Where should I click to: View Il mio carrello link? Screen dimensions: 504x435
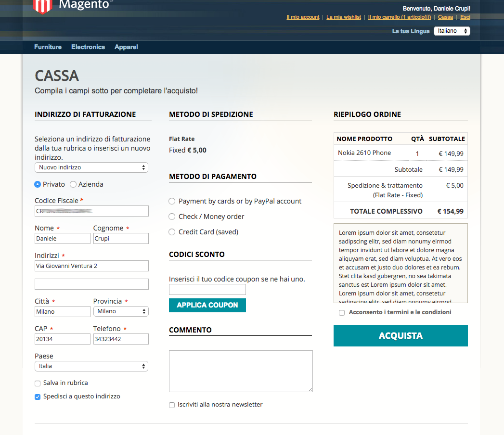[400, 17]
